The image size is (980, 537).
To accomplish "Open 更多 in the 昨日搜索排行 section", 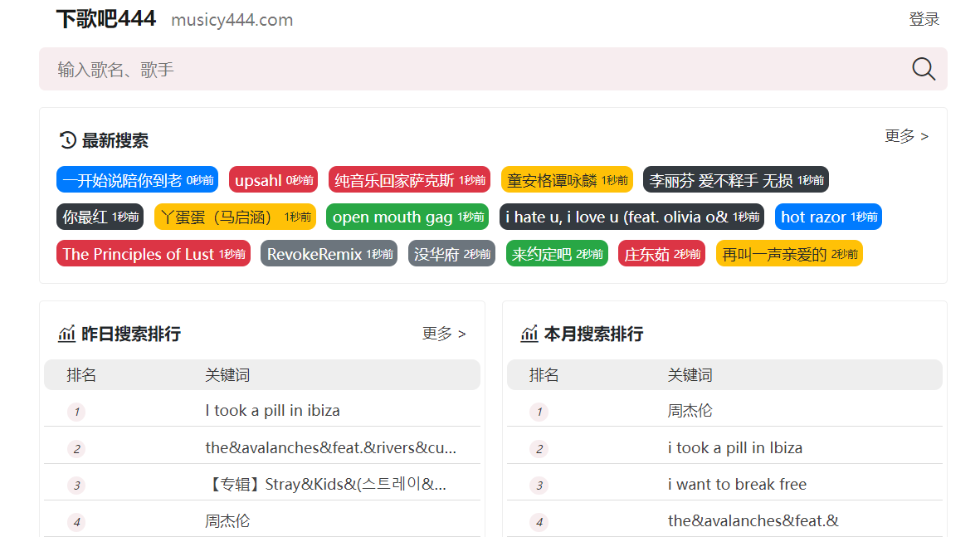I will (x=444, y=333).
